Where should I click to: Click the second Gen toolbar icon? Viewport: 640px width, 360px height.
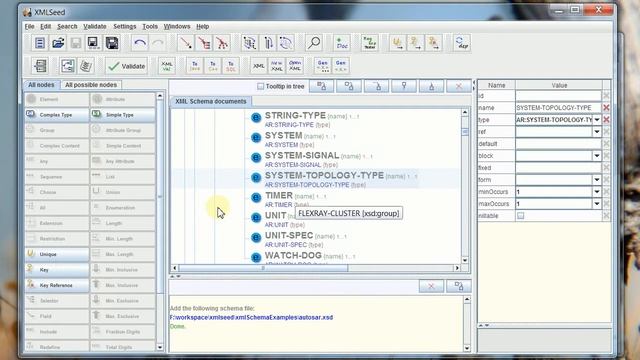point(341,66)
